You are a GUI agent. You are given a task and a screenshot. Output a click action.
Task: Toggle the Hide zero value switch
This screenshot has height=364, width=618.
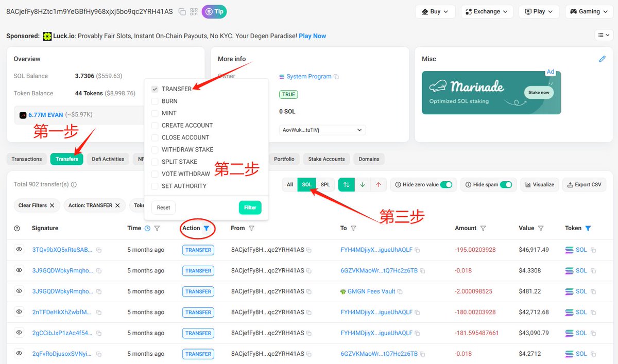point(446,184)
